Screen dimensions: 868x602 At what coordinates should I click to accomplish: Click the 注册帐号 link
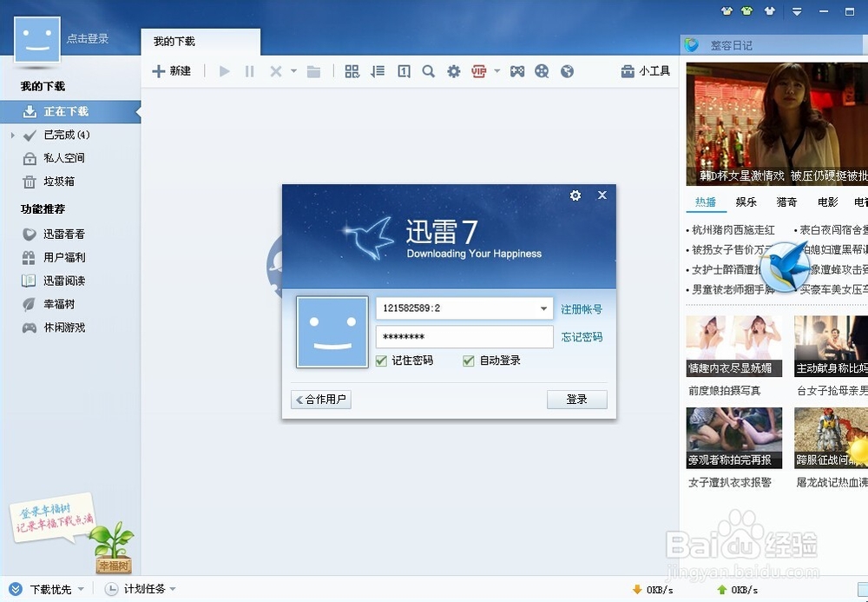[582, 309]
